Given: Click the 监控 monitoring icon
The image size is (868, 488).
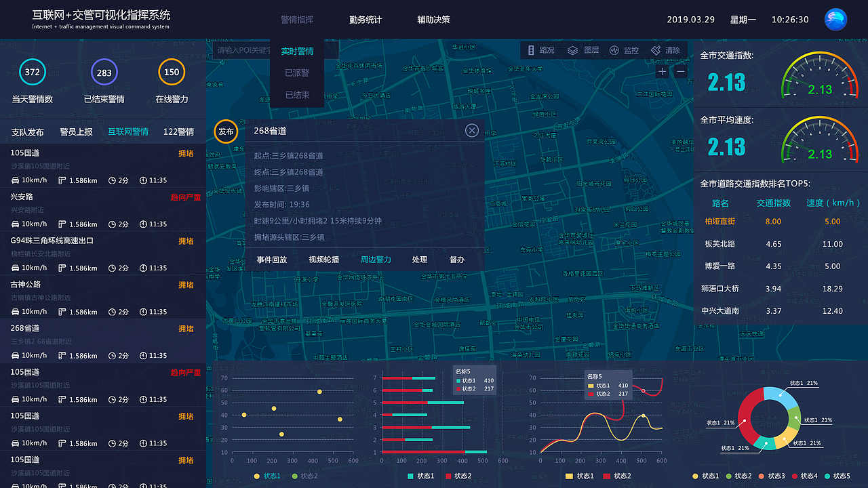Looking at the screenshot, I should coord(623,50).
